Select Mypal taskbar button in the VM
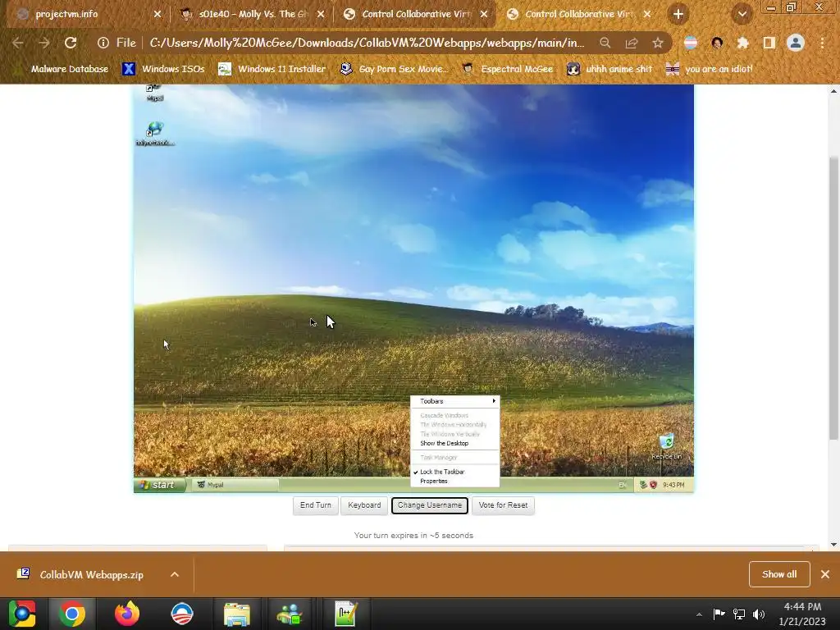Screen dimensions: 840x630 [235, 485]
